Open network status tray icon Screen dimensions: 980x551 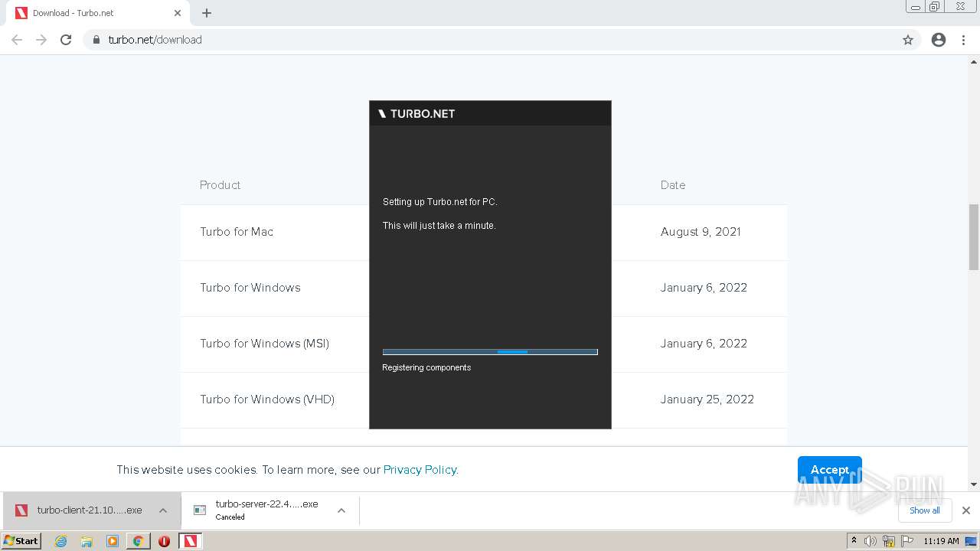click(x=889, y=541)
